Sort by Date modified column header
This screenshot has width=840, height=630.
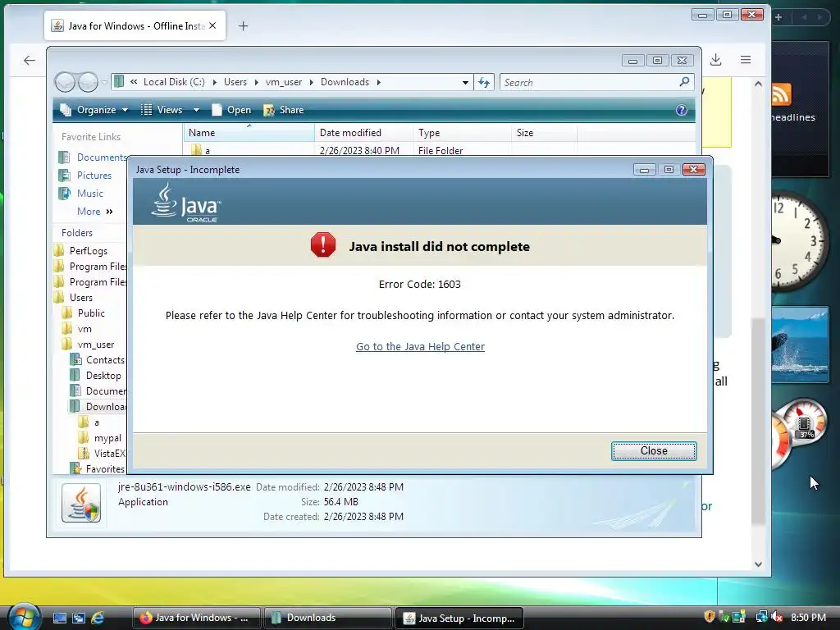(x=363, y=133)
